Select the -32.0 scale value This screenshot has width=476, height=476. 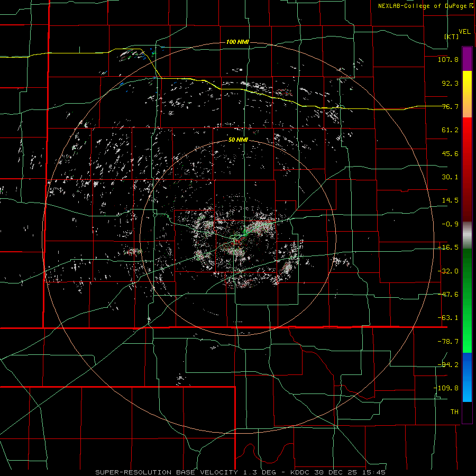pyautogui.click(x=448, y=271)
